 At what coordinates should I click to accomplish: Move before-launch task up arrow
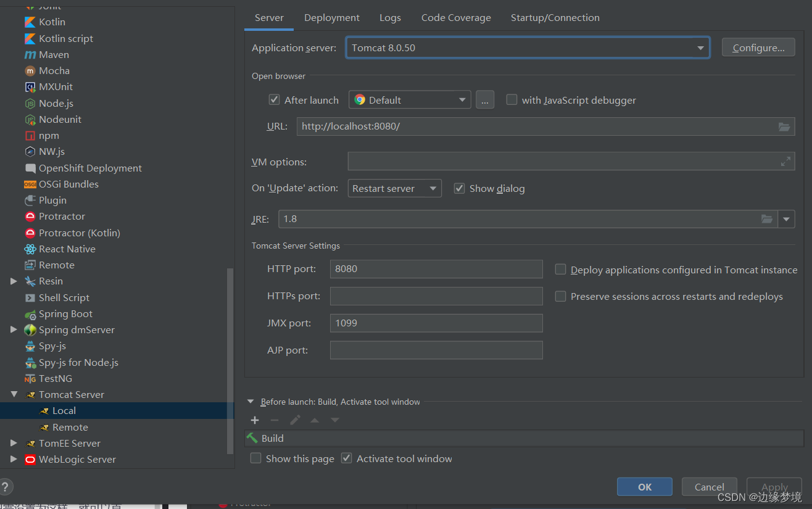(315, 420)
